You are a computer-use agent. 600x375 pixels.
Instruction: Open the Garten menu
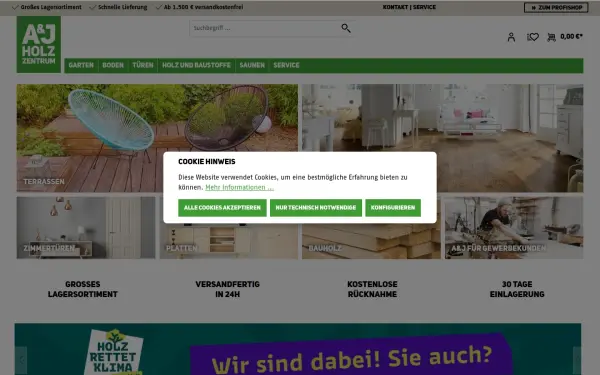(81, 65)
